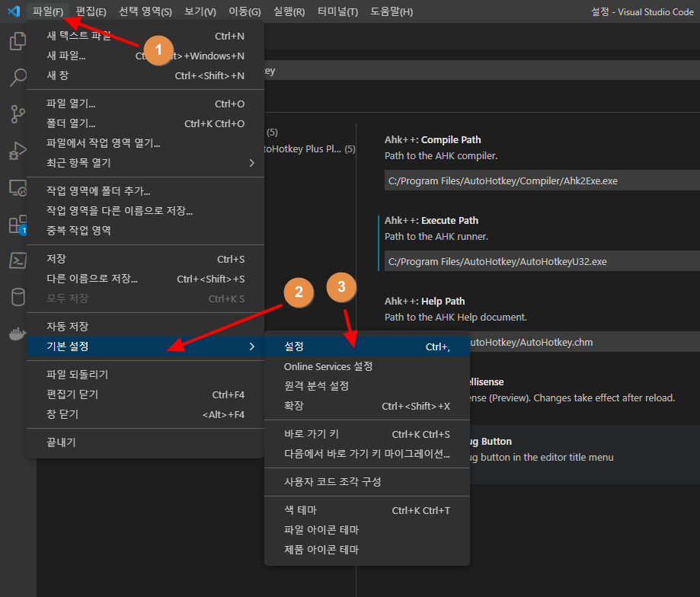Click 'Path to the AHK runner.' description
This screenshot has width=700, height=597.
click(x=436, y=237)
